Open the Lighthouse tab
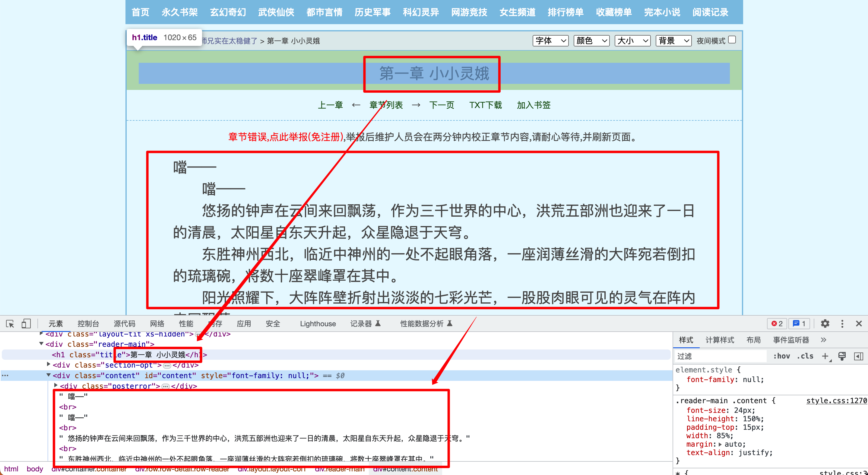 tap(318, 324)
